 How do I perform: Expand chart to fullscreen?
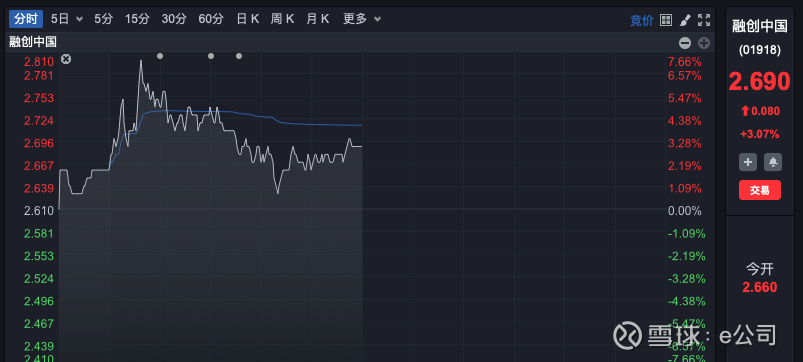(704, 20)
